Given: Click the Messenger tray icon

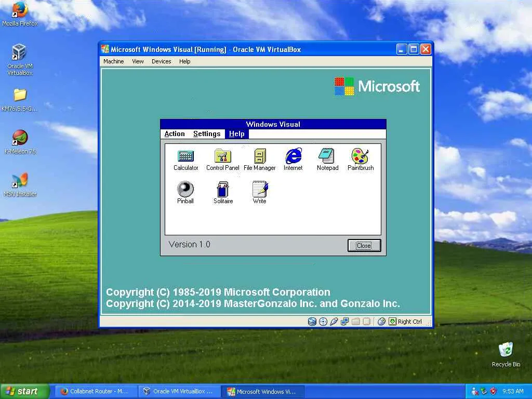Looking at the screenshot, I should tap(475, 391).
